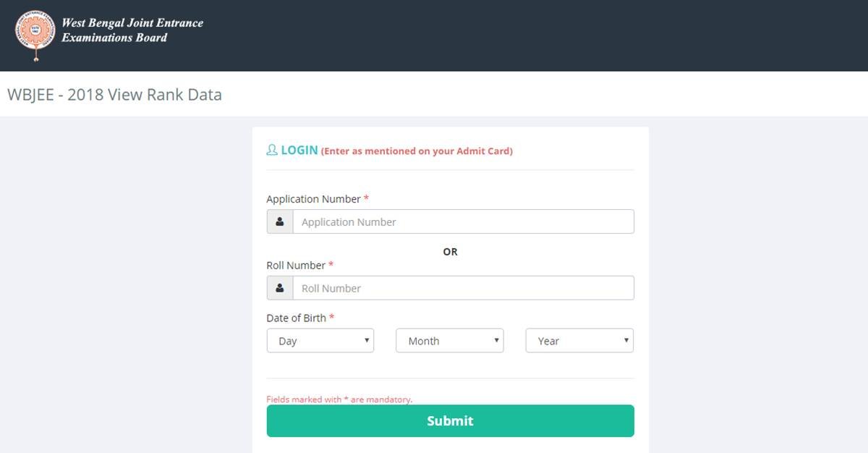Click the person icon in Roll Number field

(280, 288)
